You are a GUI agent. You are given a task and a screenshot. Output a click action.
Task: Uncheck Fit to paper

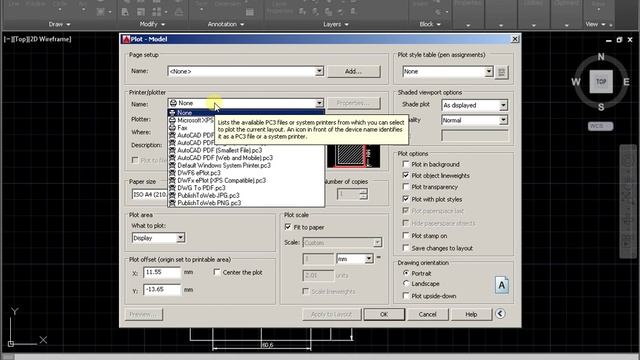pyautogui.click(x=288, y=227)
